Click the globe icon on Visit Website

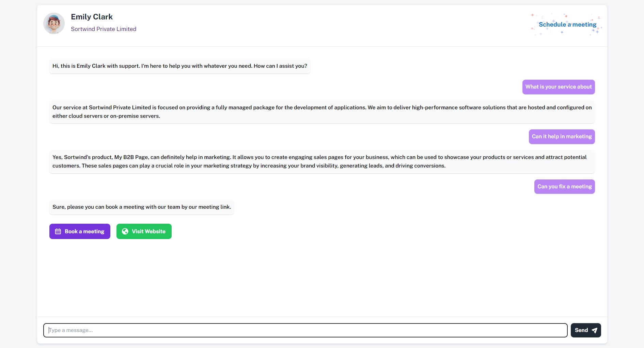[x=125, y=232]
